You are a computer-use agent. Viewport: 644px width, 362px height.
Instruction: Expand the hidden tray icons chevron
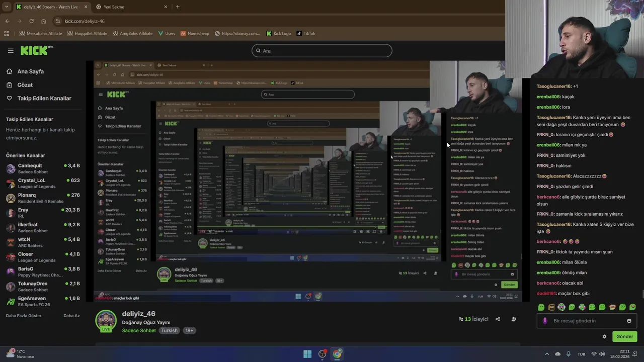[547, 354]
